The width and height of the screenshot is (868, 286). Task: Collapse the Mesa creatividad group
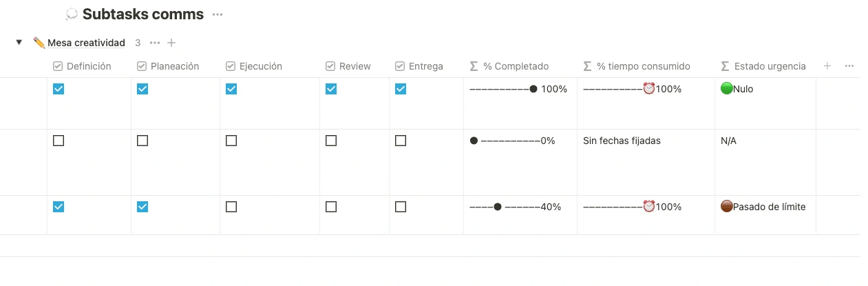(x=19, y=43)
